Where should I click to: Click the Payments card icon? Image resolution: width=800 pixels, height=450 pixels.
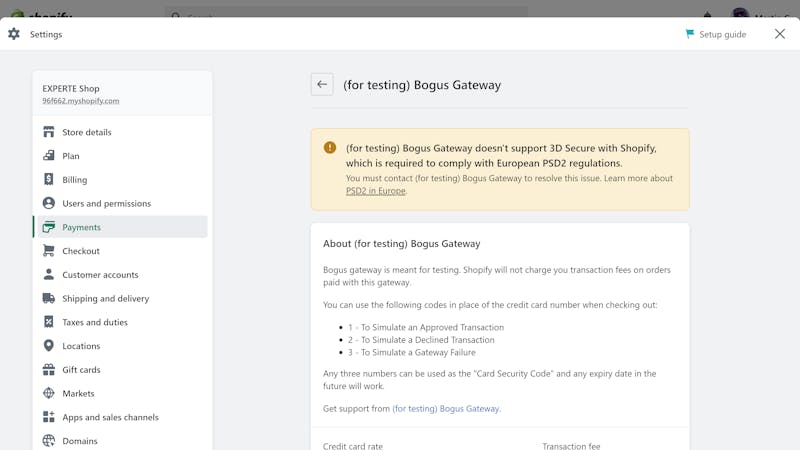coord(48,227)
